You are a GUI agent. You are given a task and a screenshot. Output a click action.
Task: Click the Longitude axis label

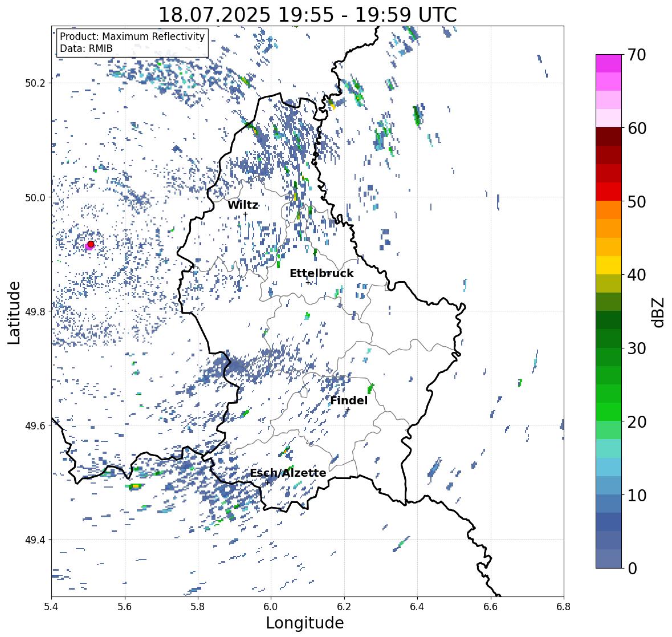point(305,623)
